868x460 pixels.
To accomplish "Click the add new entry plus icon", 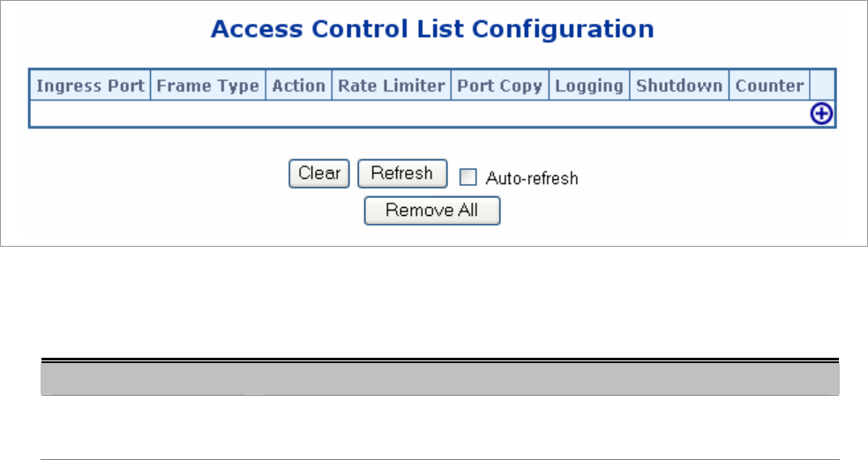I will click(x=821, y=115).
